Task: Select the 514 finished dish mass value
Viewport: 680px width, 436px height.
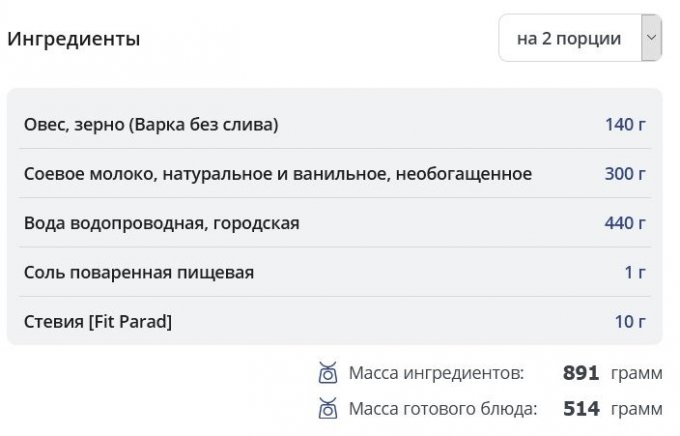Action: (580, 408)
